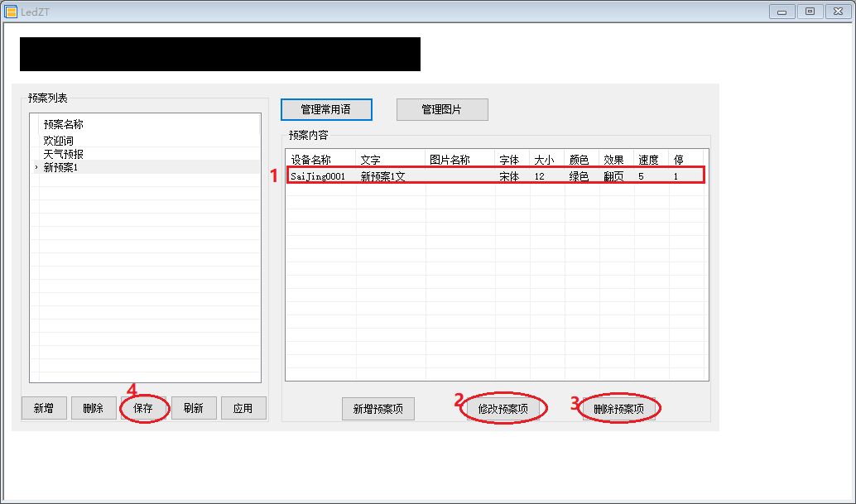
Task: Click the 颜色 column header
Action: tap(581, 159)
